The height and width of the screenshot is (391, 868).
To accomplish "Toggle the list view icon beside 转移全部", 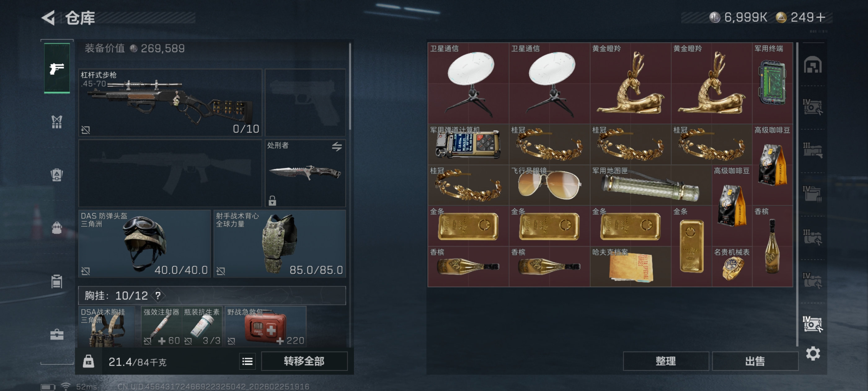I will pos(247,362).
